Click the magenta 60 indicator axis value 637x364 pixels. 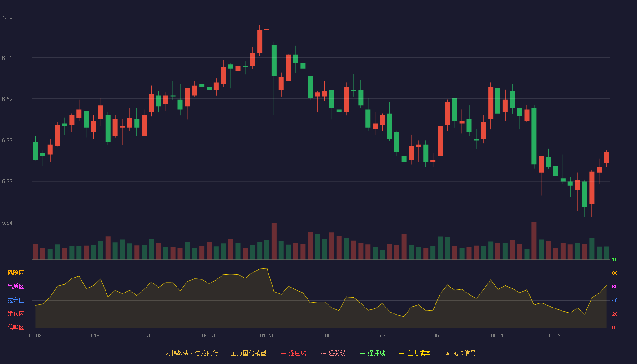click(615, 287)
